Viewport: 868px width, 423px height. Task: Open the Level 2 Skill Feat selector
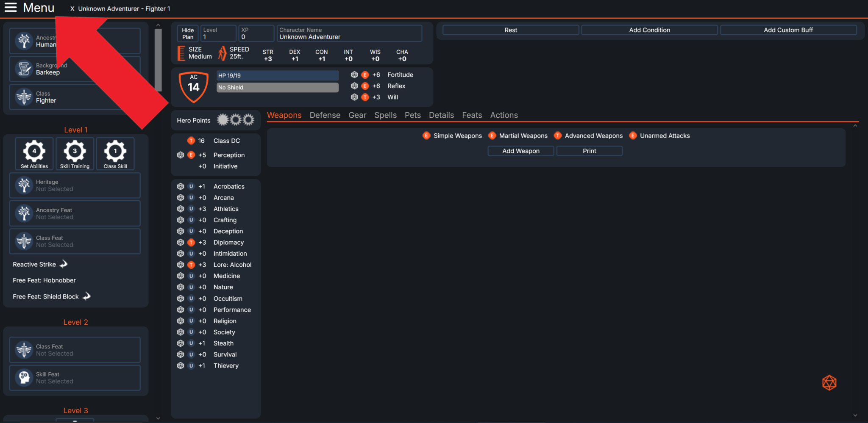pos(75,378)
